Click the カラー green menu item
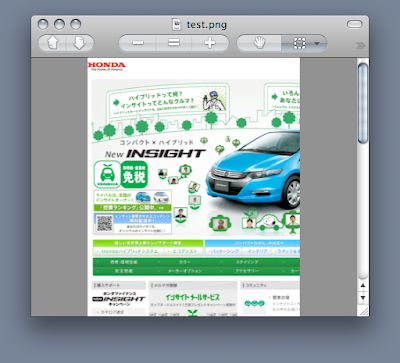 point(185,262)
